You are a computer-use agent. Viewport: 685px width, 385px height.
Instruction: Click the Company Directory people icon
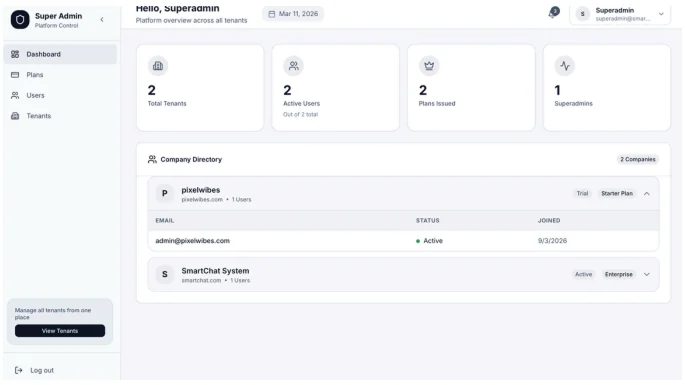click(x=152, y=160)
